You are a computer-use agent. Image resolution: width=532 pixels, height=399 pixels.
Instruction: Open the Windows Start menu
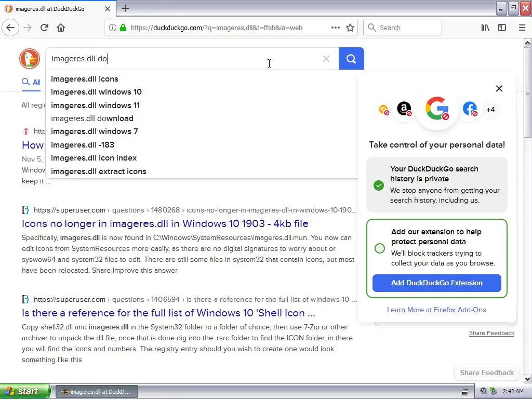(x=24, y=391)
